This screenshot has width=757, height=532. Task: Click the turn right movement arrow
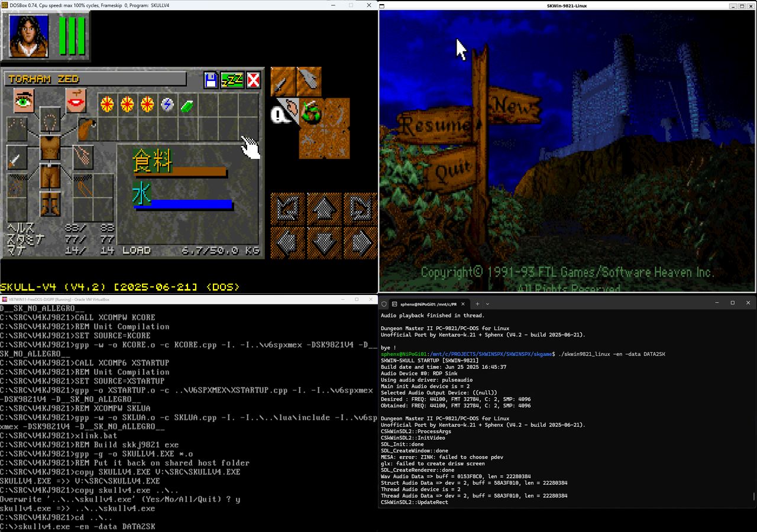[x=360, y=209]
